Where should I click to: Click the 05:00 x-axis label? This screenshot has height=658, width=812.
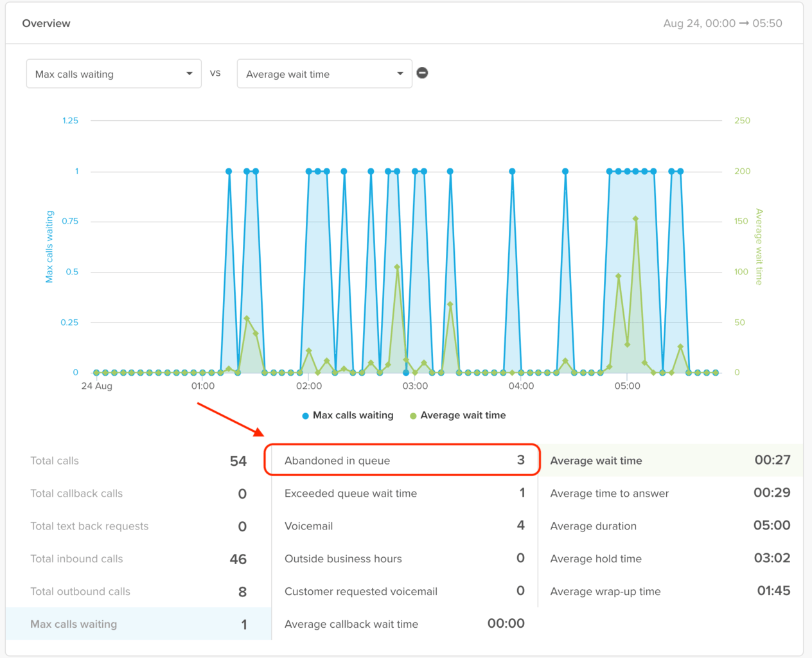tap(628, 386)
